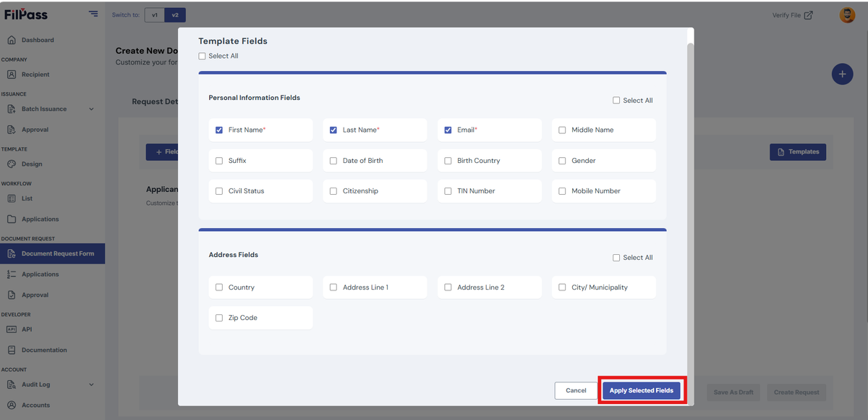This screenshot has width=868, height=420.
Task: Click Apply Selected Fields button
Action: [x=642, y=390]
